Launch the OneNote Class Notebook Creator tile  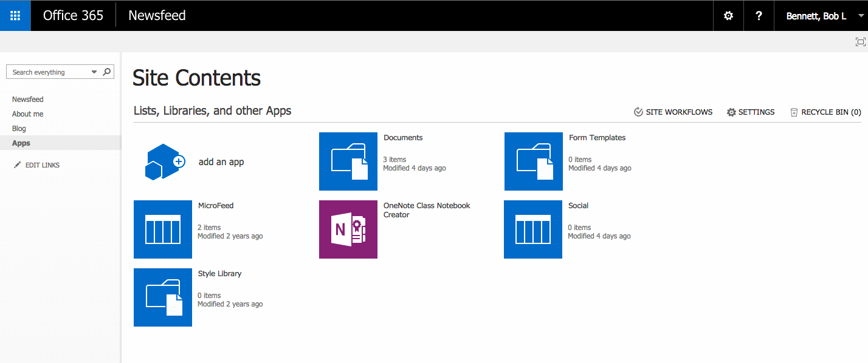(348, 229)
